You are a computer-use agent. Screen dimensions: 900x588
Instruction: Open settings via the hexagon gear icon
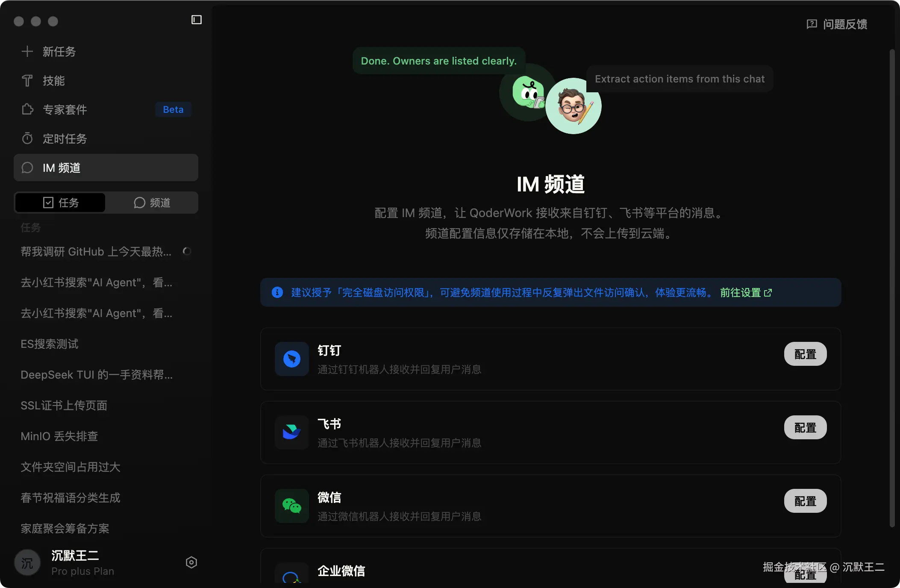(191, 562)
